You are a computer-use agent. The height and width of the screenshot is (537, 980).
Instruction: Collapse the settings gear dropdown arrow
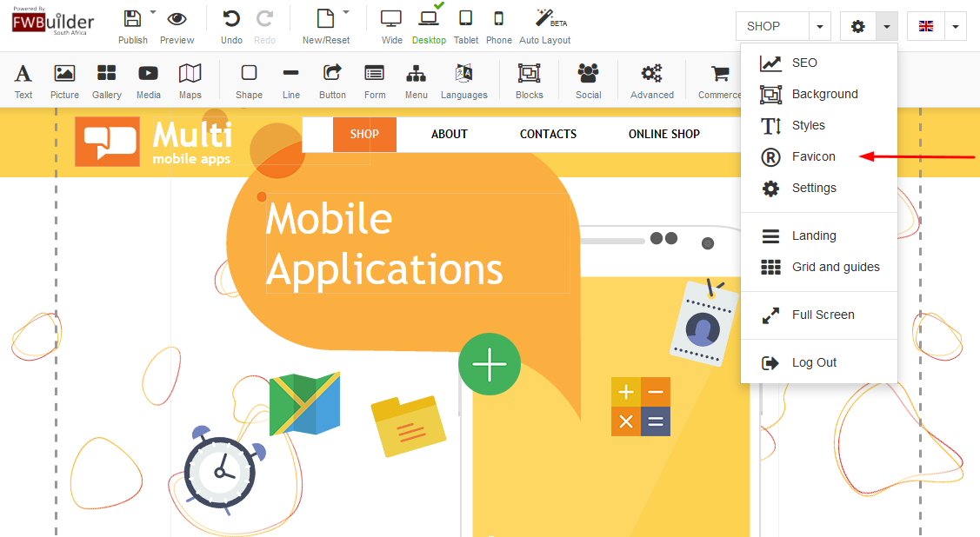pos(887,26)
